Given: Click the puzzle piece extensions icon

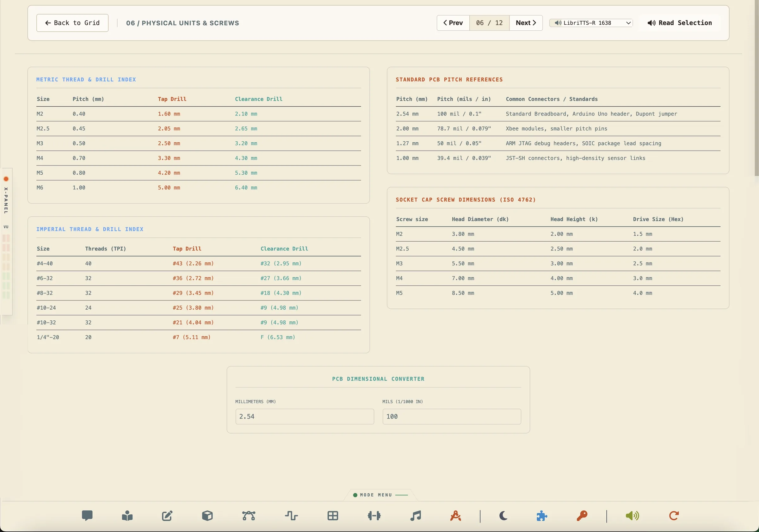Looking at the screenshot, I should pos(542,516).
